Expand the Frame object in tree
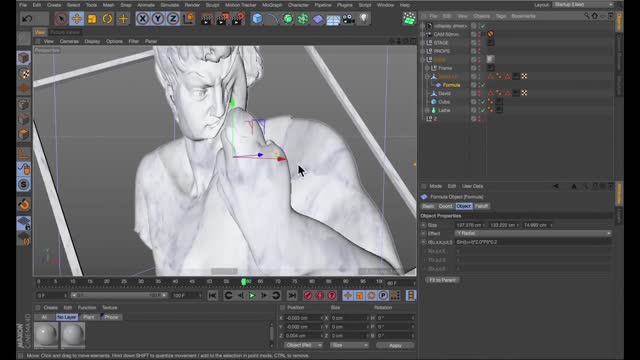 (427, 68)
